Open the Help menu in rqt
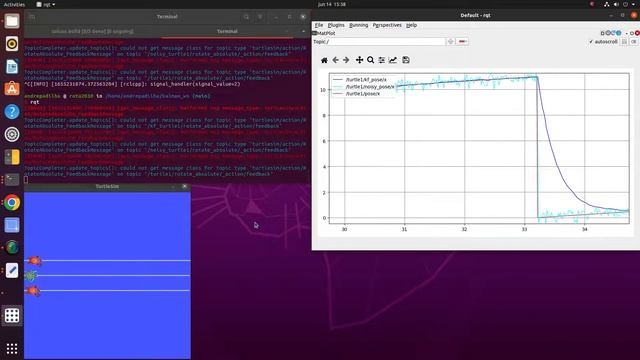This screenshot has width=640, height=360. point(411,25)
